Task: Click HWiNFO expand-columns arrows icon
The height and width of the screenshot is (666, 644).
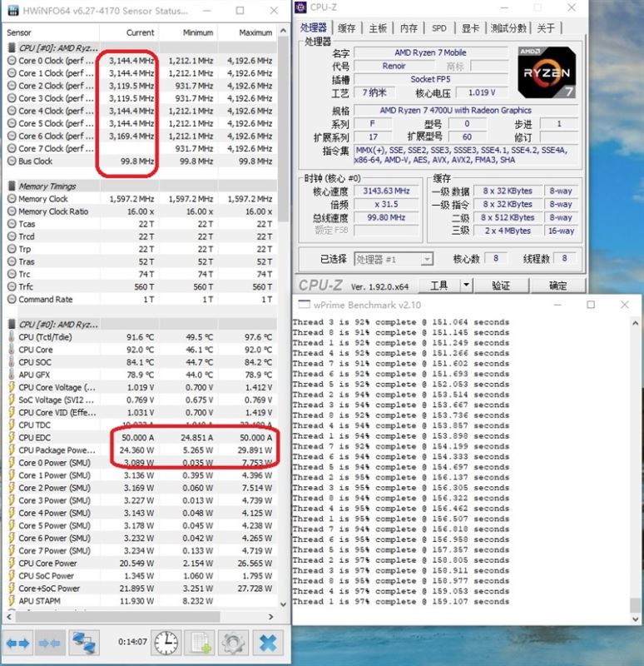Action: [x=17, y=644]
